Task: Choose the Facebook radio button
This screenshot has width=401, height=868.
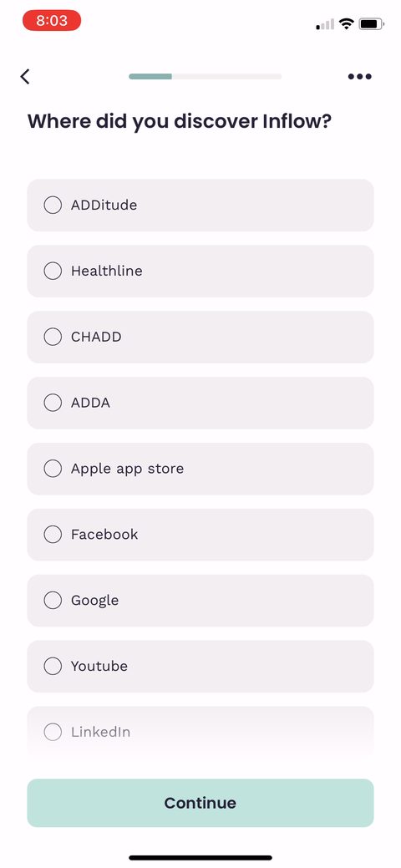Action: [x=53, y=534]
